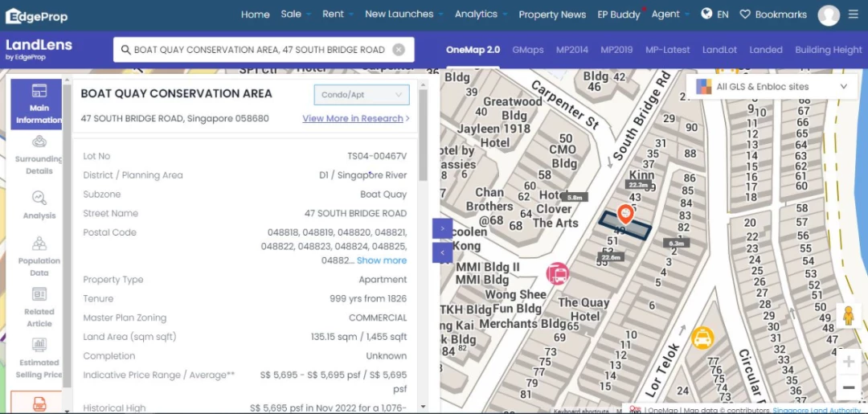Click The Quay Hotel label on map

[583, 309]
